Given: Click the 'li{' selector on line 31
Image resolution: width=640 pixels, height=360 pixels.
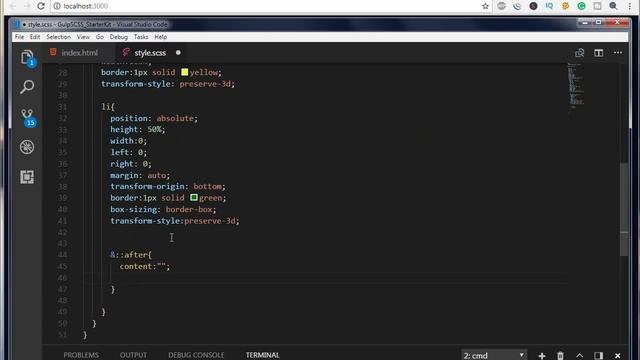Looking at the screenshot, I should 108,107.
